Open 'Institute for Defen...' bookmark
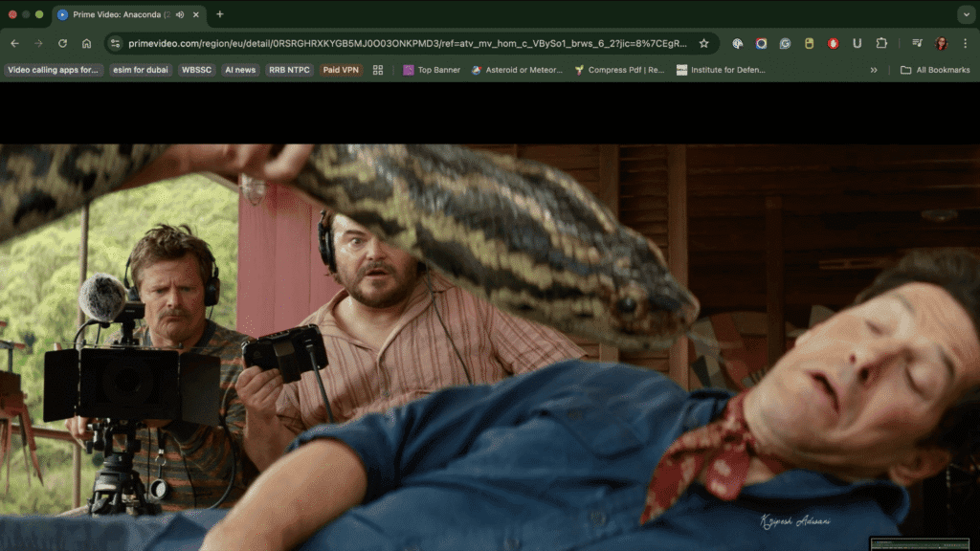Image resolution: width=980 pixels, height=551 pixels. 722,70
